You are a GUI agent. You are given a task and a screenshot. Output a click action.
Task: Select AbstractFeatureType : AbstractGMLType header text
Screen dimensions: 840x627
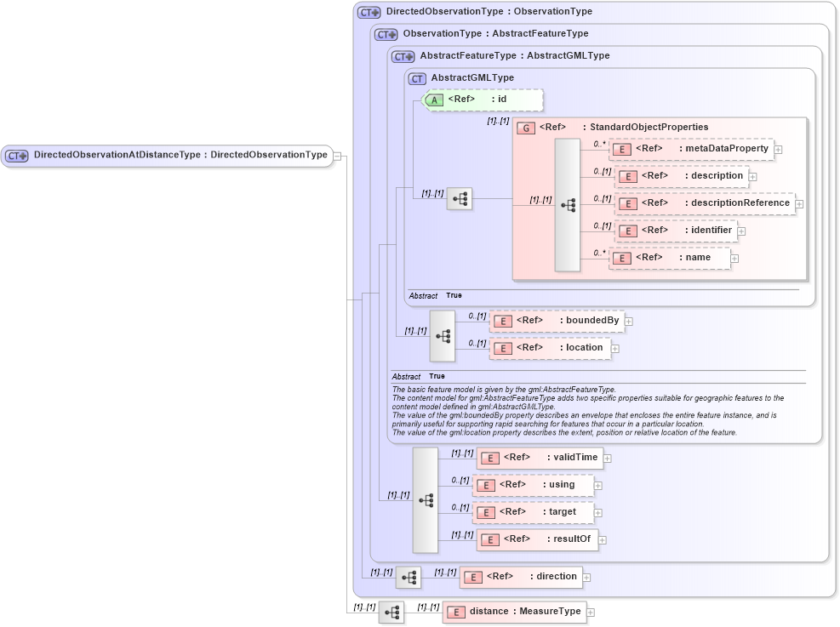(515, 55)
